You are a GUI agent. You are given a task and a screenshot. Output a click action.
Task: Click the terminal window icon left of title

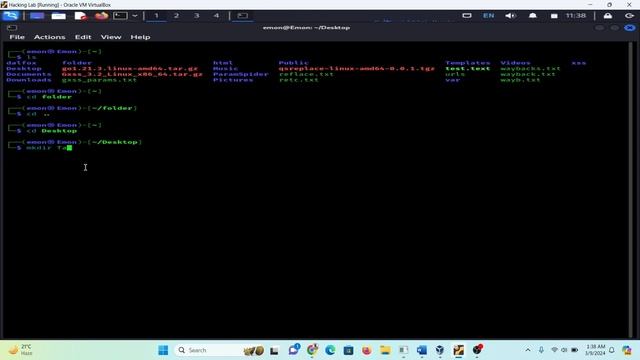pyautogui.click(x=12, y=27)
